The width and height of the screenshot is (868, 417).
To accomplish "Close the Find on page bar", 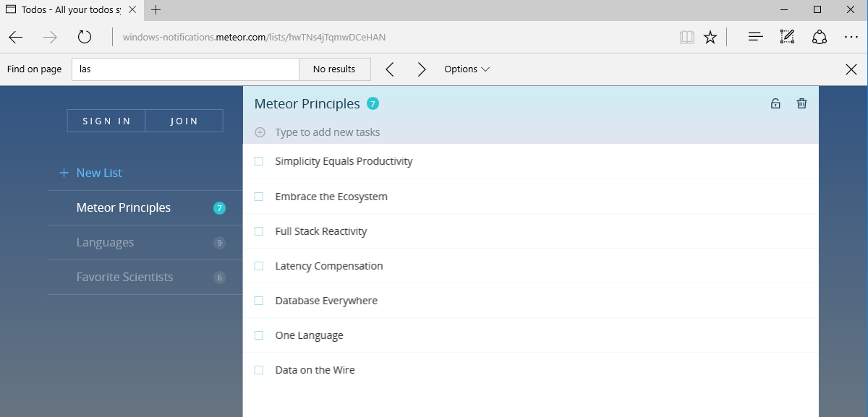I will 851,69.
